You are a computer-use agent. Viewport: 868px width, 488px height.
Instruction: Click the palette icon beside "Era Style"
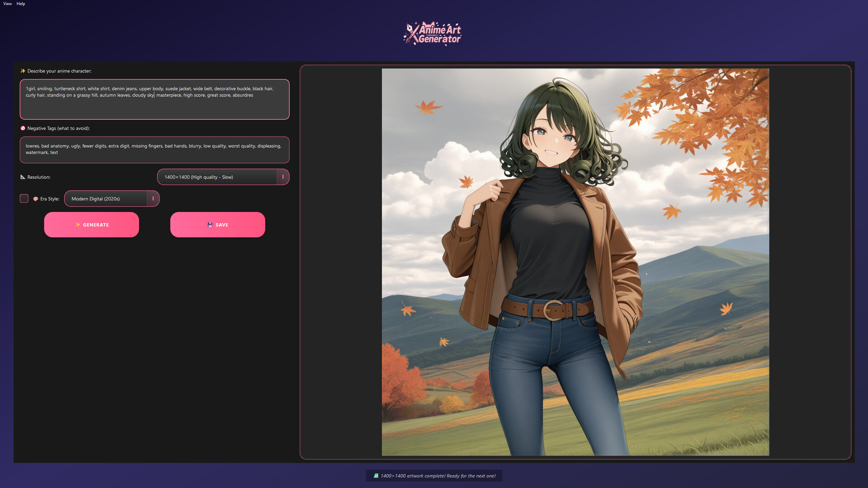click(x=36, y=199)
